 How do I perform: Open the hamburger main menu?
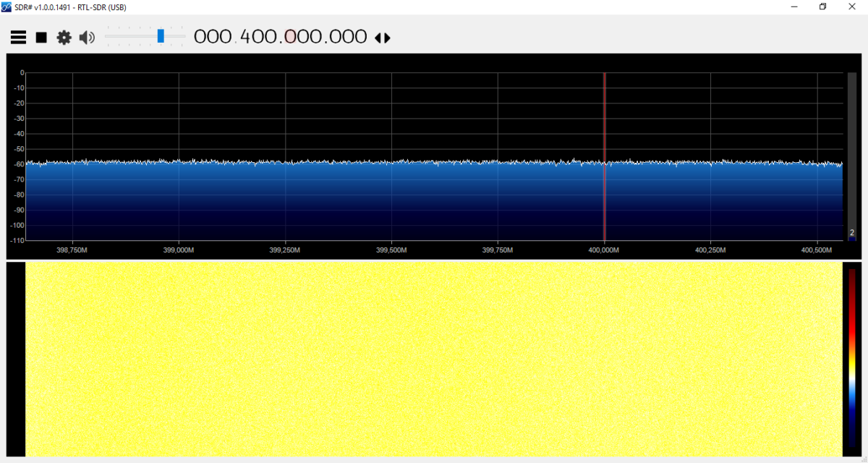point(18,37)
